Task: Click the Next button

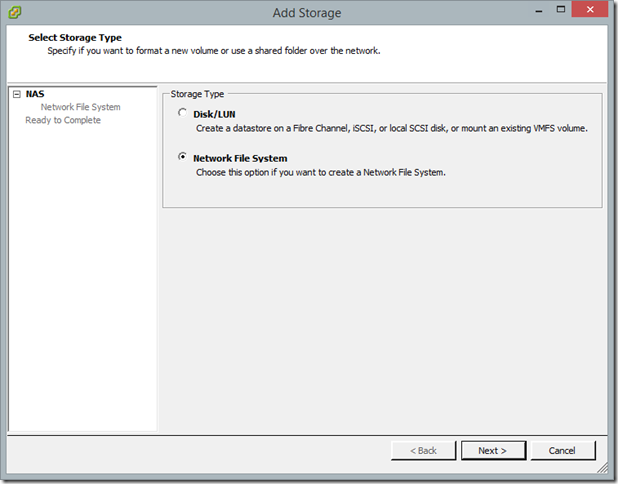Action: pos(493,450)
